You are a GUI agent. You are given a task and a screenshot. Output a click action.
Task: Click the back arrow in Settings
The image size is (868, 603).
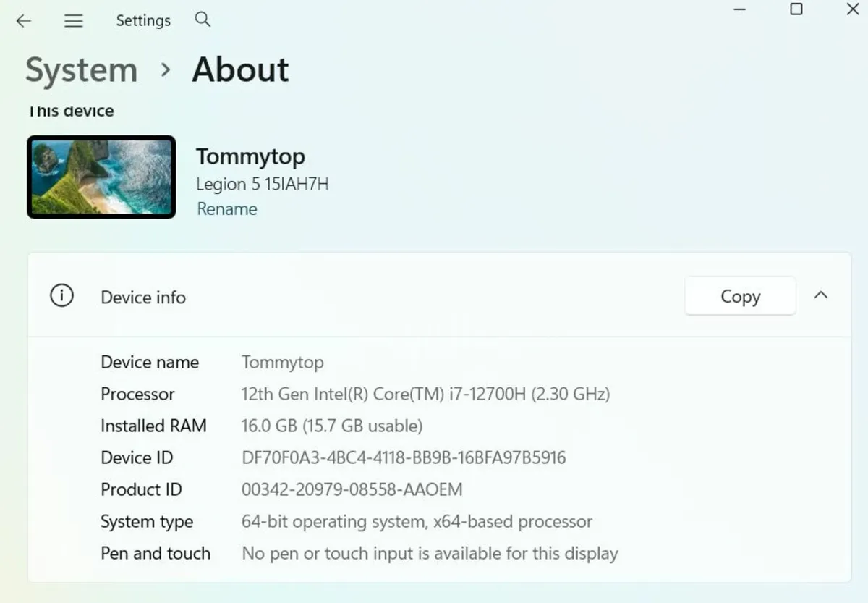pos(24,21)
